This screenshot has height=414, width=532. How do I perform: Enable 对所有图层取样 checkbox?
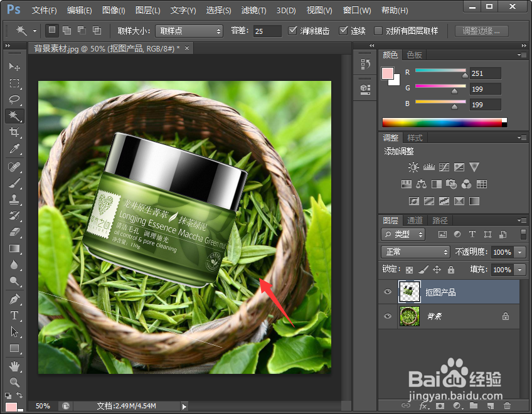[378, 31]
